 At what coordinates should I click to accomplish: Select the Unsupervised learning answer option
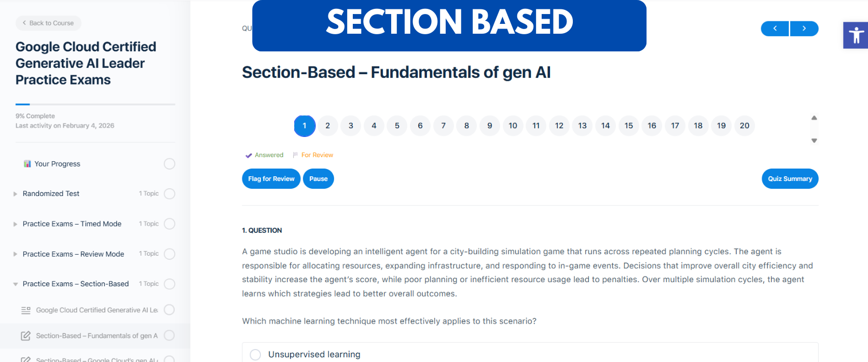(x=255, y=354)
